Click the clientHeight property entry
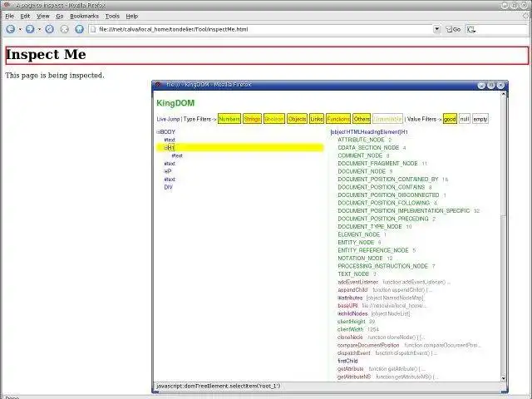 click(x=351, y=322)
